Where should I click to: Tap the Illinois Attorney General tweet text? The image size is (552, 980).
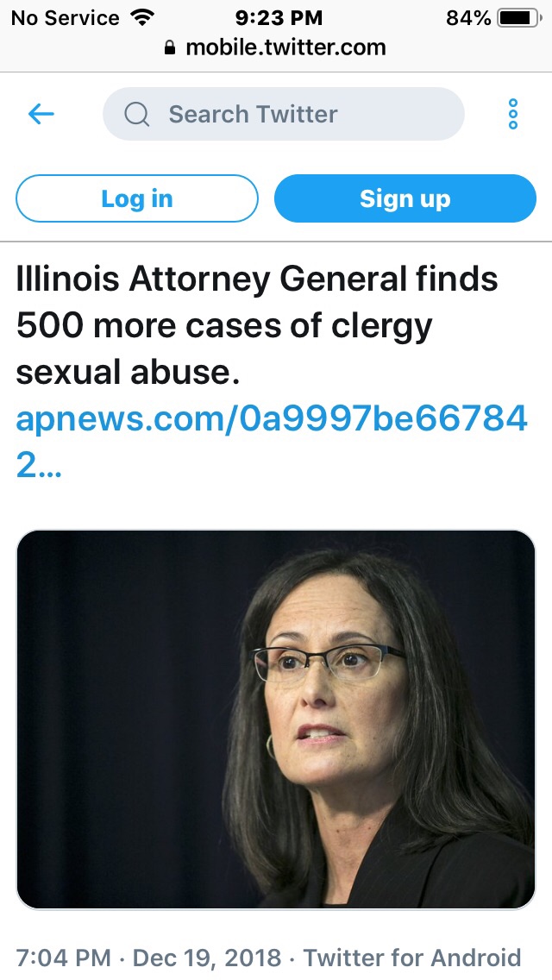(257, 326)
